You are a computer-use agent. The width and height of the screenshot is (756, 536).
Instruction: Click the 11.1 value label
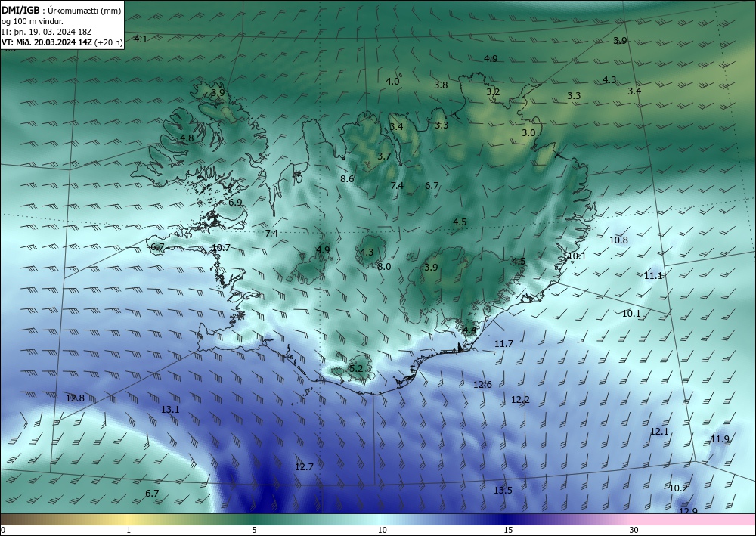coord(653,276)
